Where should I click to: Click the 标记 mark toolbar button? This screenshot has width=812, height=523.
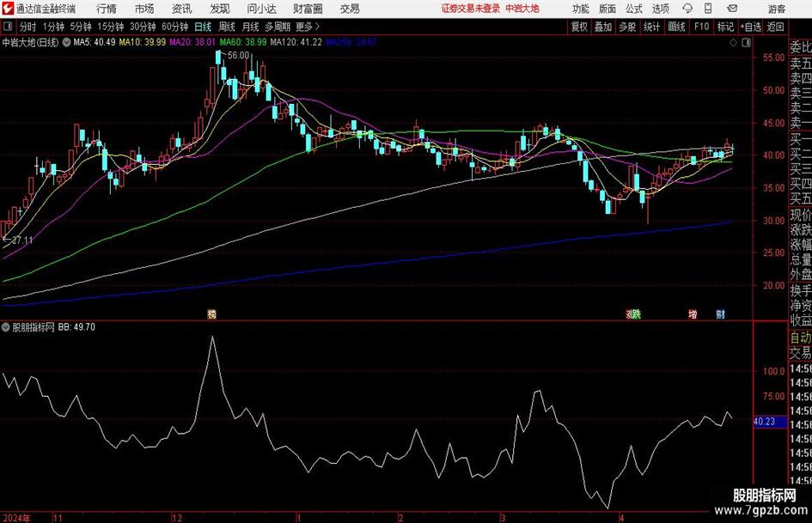pos(725,27)
